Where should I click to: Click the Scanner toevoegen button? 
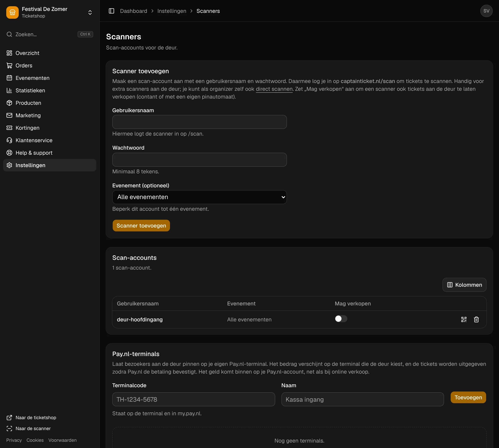click(141, 226)
